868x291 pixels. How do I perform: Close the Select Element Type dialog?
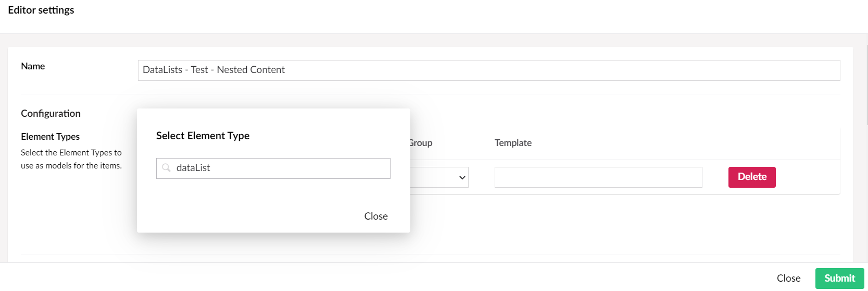click(376, 216)
